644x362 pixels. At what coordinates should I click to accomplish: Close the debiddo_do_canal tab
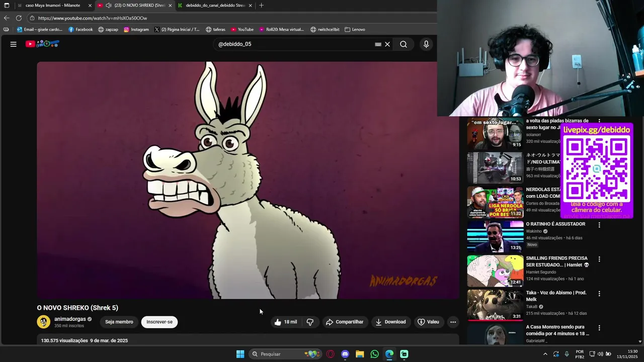(250, 6)
